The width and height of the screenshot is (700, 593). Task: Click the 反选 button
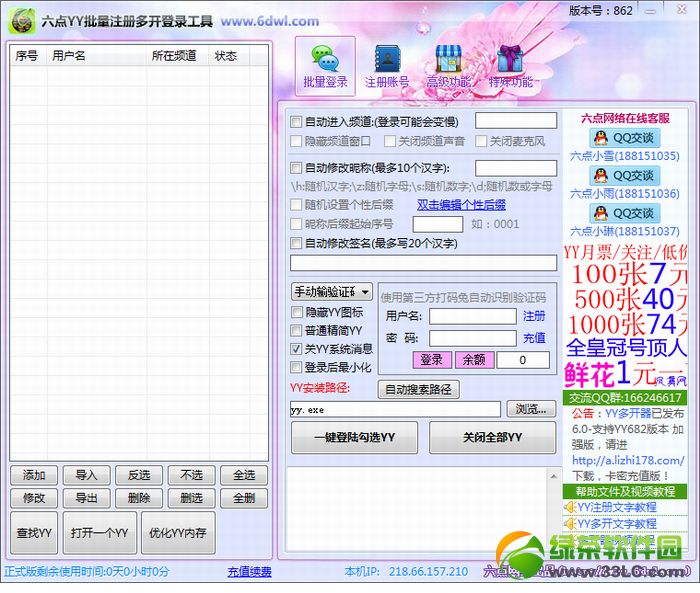coord(139,475)
